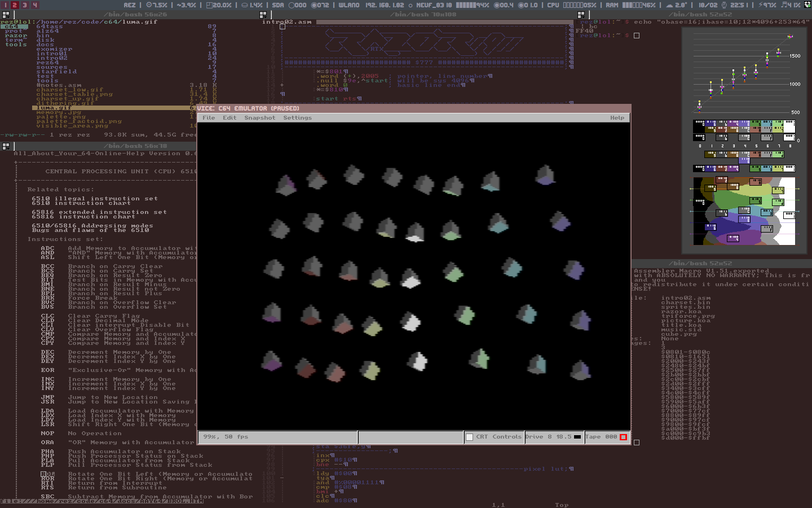Click the Drive 8 18.5 track status

pyautogui.click(x=548, y=437)
